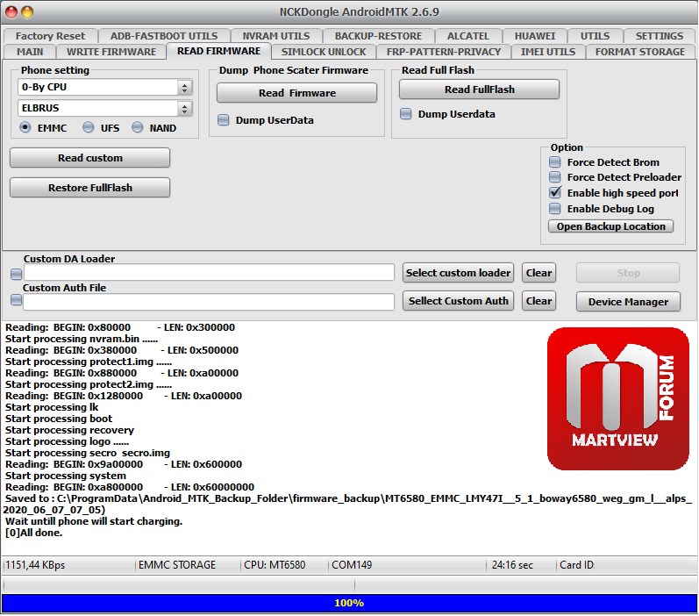Click Sellect Custom Auth button
This screenshot has height=616, width=699.
458,301
